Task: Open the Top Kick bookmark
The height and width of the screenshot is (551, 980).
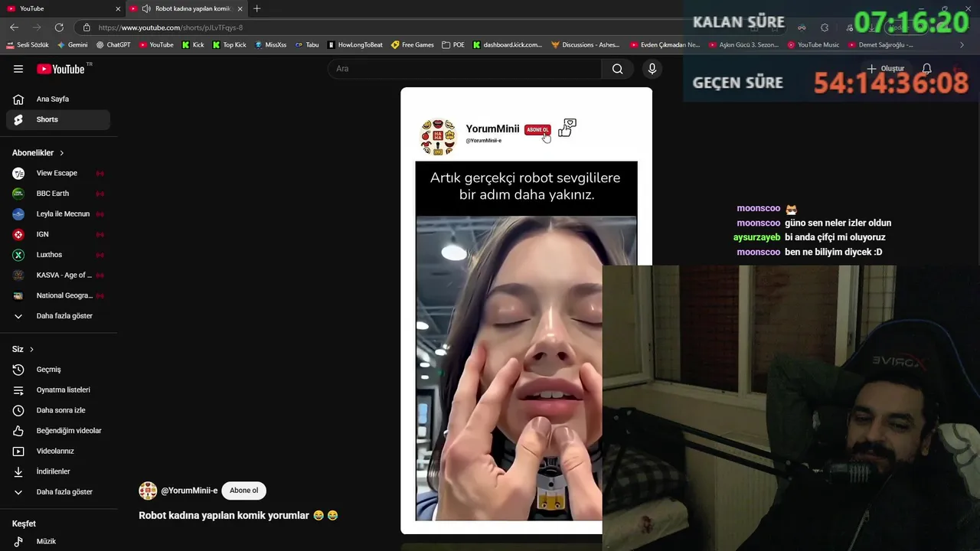Action: (229, 45)
